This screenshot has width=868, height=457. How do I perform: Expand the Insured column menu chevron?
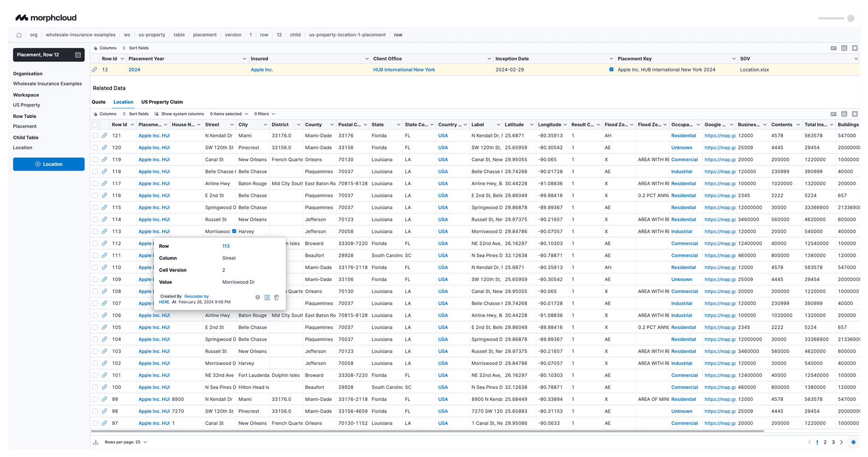tap(366, 59)
